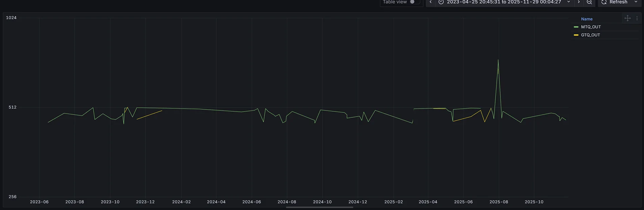The height and width of the screenshot is (210, 644).
Task: Toggle MTQ_OUT series visibility in legend
Action: [x=591, y=27]
